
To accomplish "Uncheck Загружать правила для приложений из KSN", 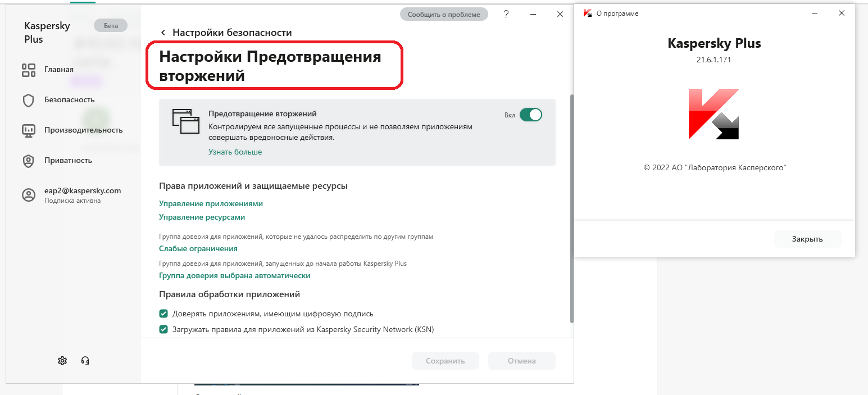I will point(163,329).
